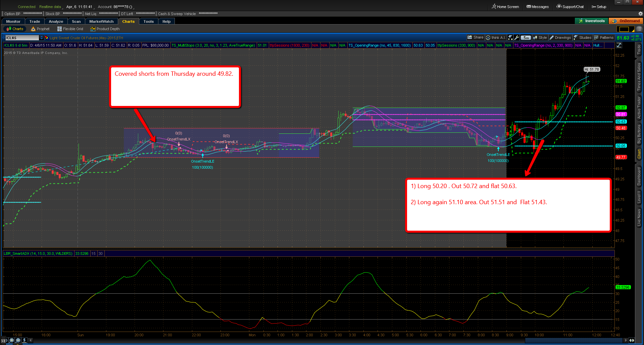This screenshot has width=644, height=345.
Task: Open the Active Trader side tab
Action: tap(639, 108)
